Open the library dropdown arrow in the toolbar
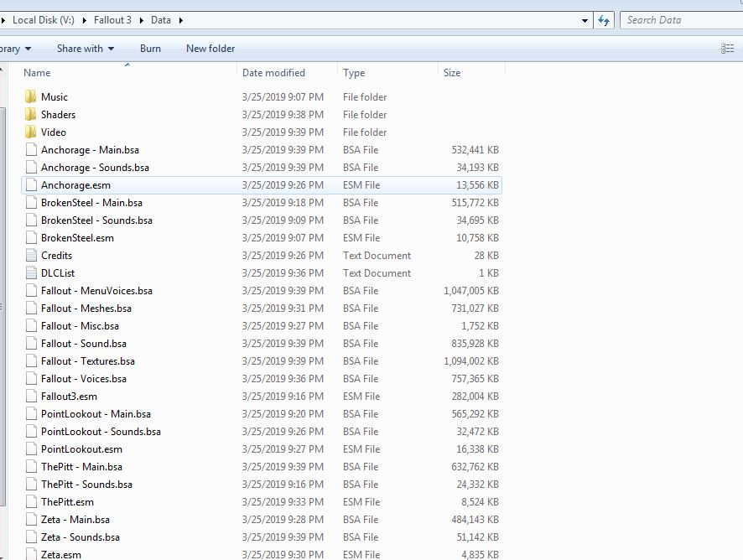 coord(28,49)
